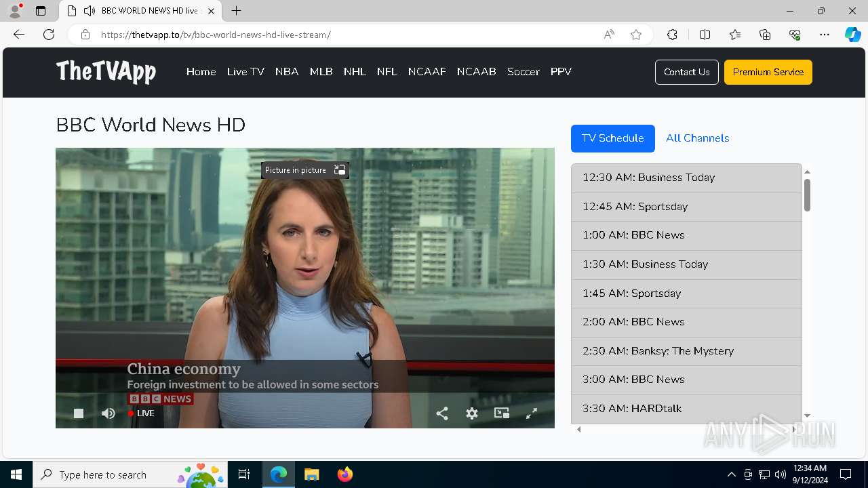Go to the NCAAB section
The image size is (868, 488).
click(x=477, y=72)
